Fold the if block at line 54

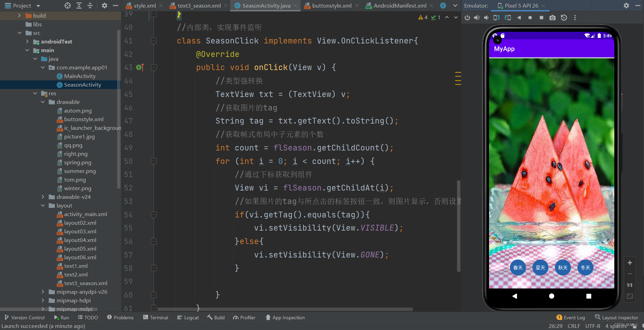(154, 215)
